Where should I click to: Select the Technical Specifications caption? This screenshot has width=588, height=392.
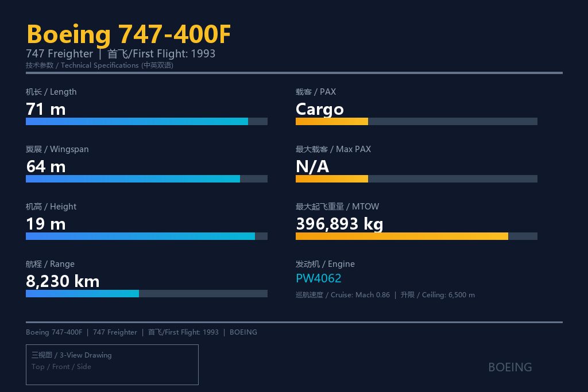99,65
